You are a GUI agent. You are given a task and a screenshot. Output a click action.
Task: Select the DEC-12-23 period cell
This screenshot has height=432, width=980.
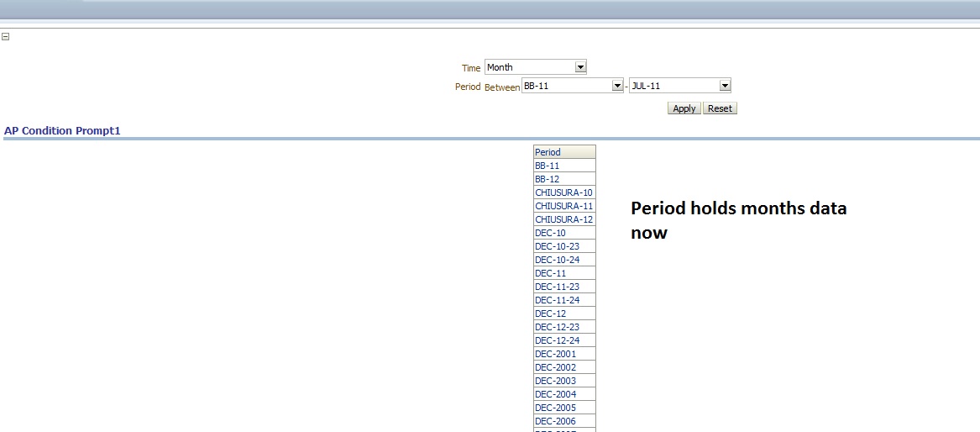point(564,327)
